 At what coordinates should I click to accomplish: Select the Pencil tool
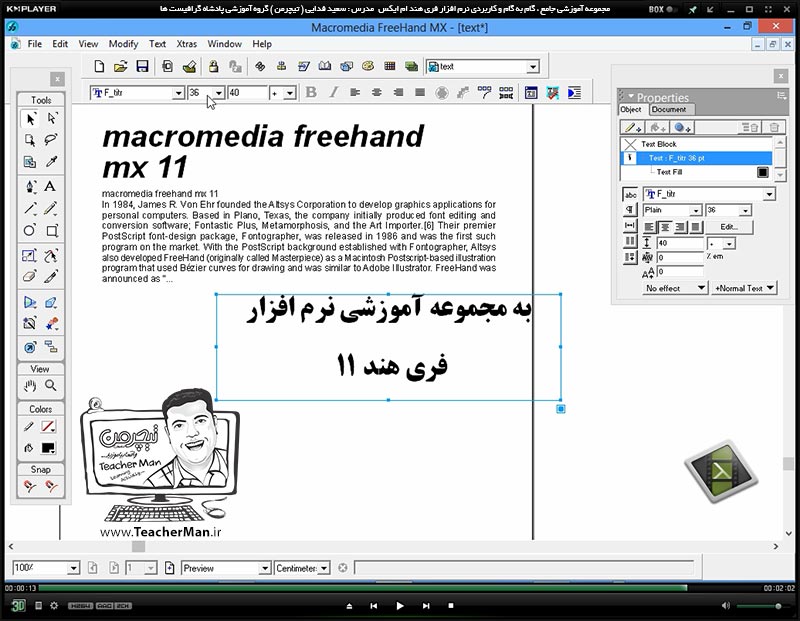pos(51,208)
